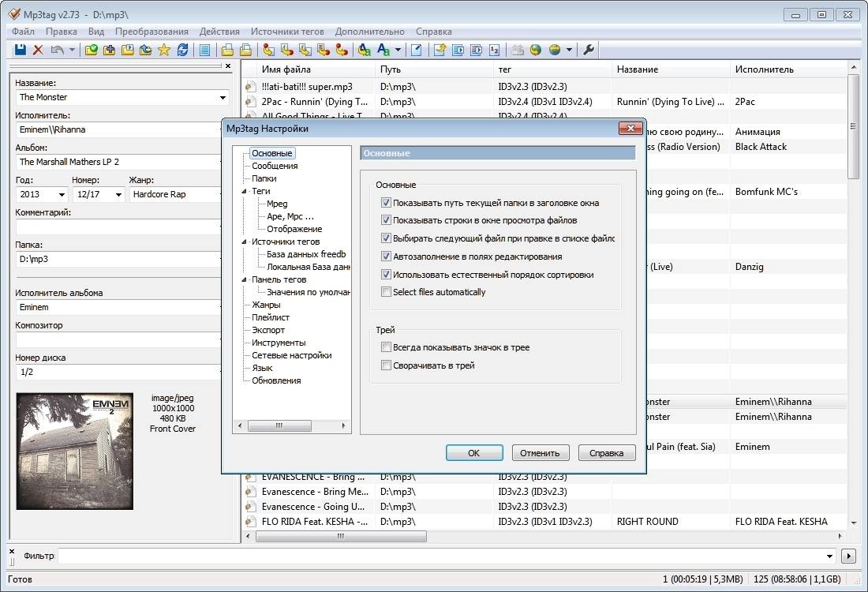Open the Номер dropdown arrow
The width and height of the screenshot is (868, 592).
118,194
